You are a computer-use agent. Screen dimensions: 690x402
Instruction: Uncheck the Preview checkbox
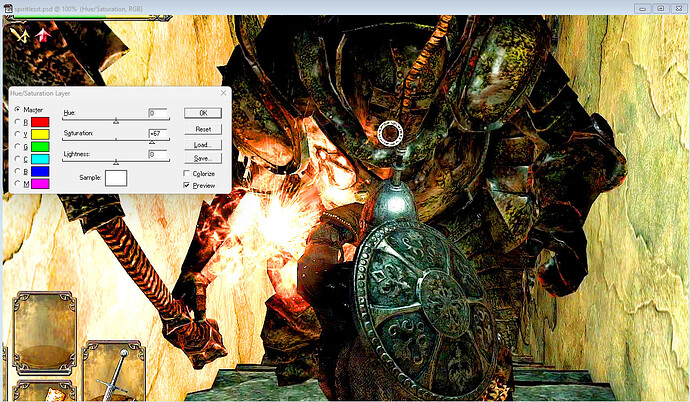tap(187, 185)
